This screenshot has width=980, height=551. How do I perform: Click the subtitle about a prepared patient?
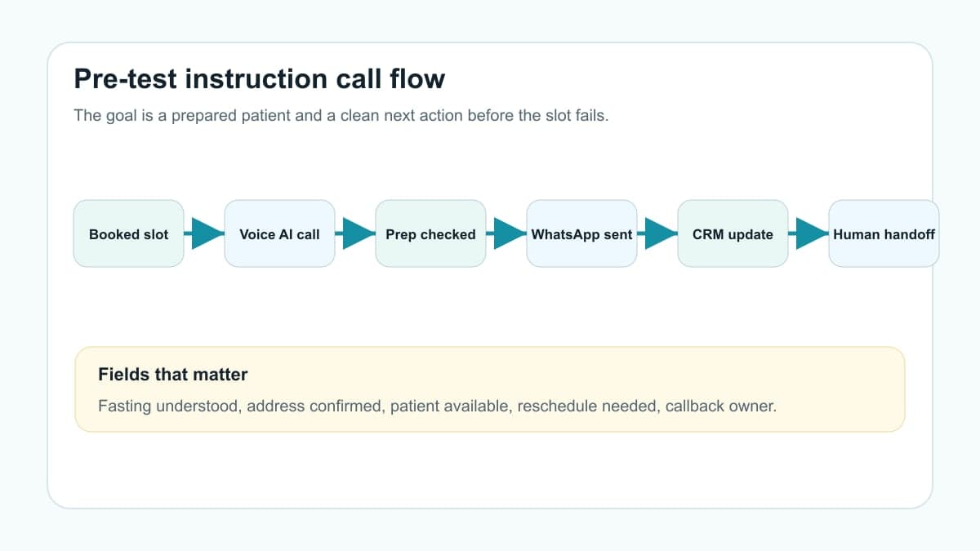[x=341, y=115]
